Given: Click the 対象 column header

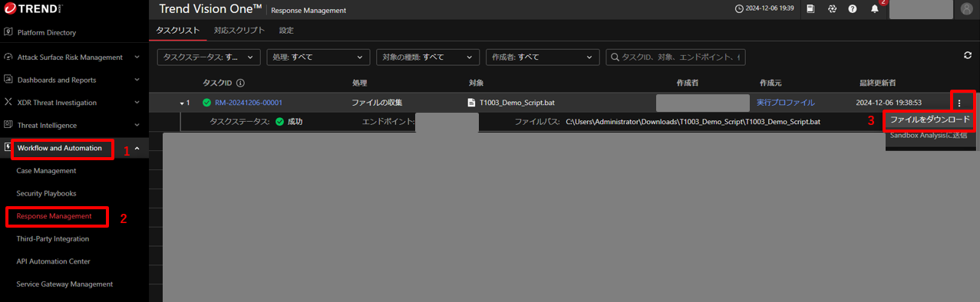Looking at the screenshot, I should click(477, 83).
